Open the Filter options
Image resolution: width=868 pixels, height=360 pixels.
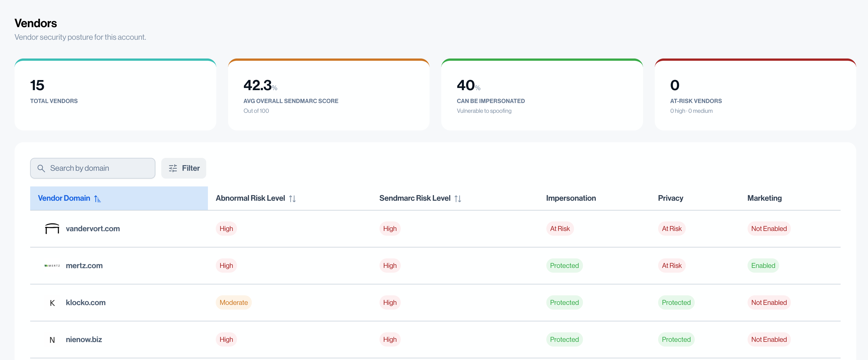(x=184, y=168)
